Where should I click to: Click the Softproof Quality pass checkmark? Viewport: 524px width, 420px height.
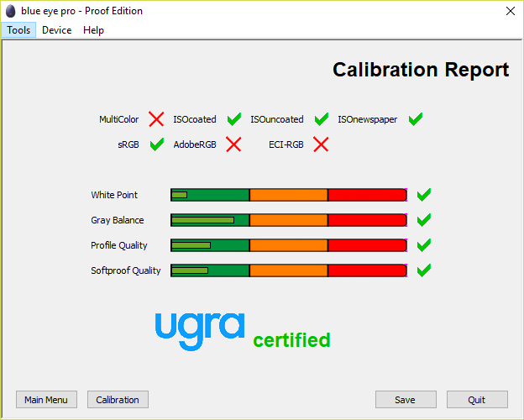click(424, 270)
